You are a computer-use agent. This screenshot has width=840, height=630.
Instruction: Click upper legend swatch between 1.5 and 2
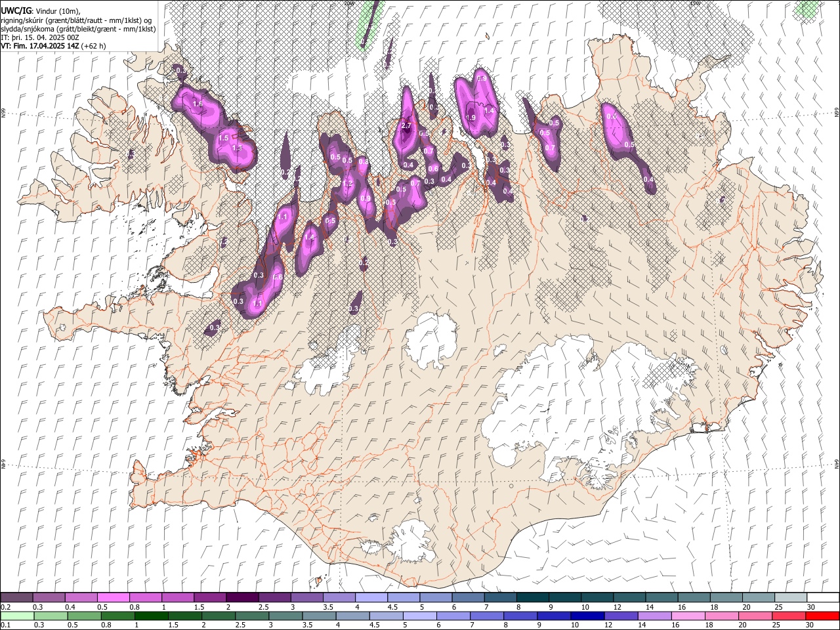[x=210, y=597]
